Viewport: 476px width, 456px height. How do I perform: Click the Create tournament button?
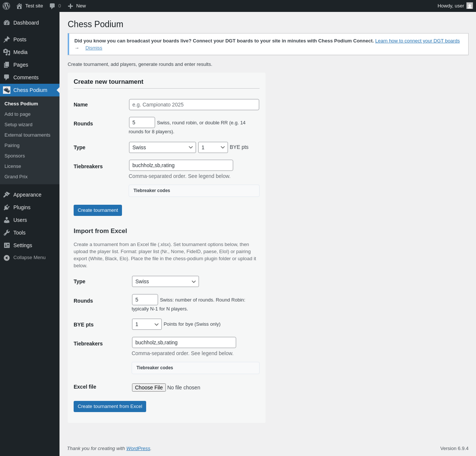click(98, 210)
